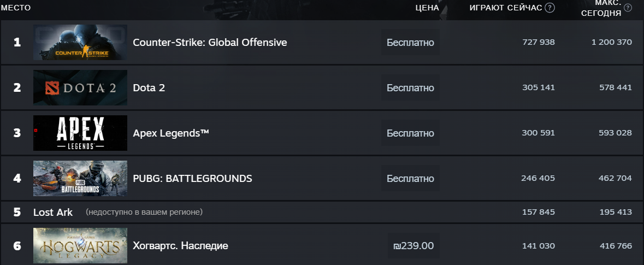Click the help icon beside Макс. сегодня
Screen dimensions: 644x265
(628, 8)
